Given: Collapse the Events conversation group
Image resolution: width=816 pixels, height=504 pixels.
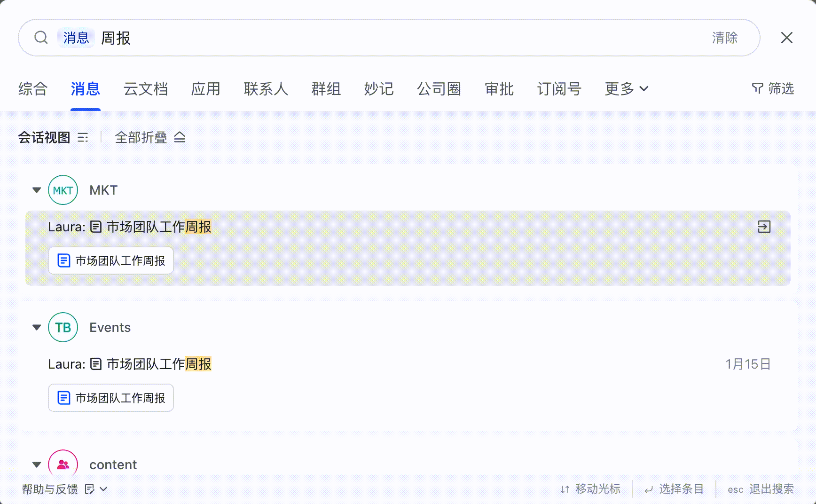Looking at the screenshot, I should point(37,327).
